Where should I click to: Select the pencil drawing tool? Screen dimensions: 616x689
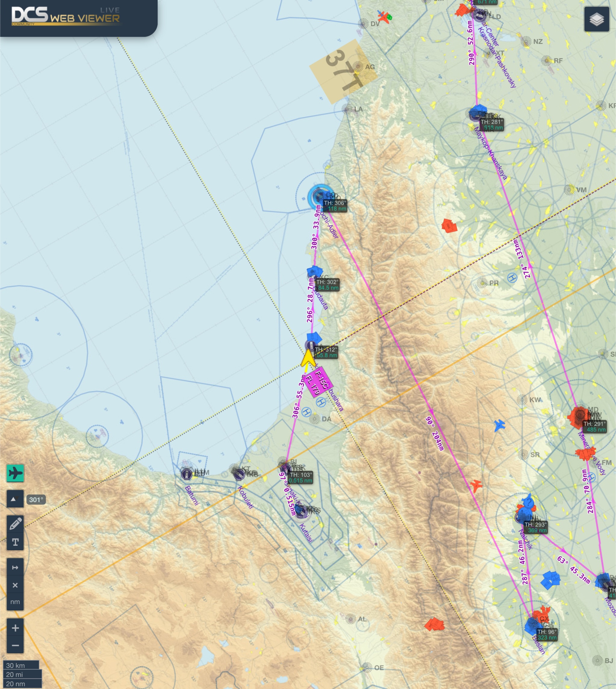point(15,524)
